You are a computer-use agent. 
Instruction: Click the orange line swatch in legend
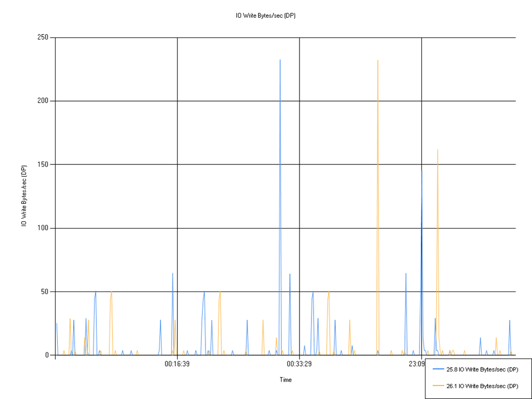(x=438, y=386)
